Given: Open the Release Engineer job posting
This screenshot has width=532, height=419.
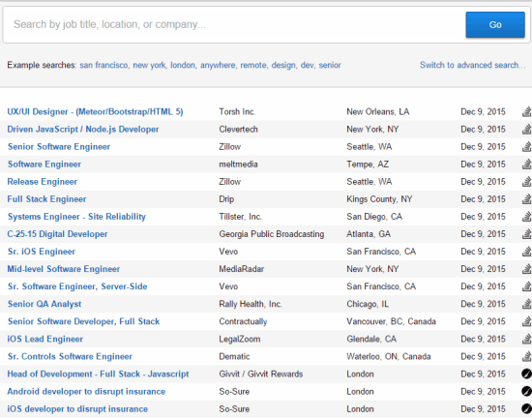Looking at the screenshot, I should 42,182.
